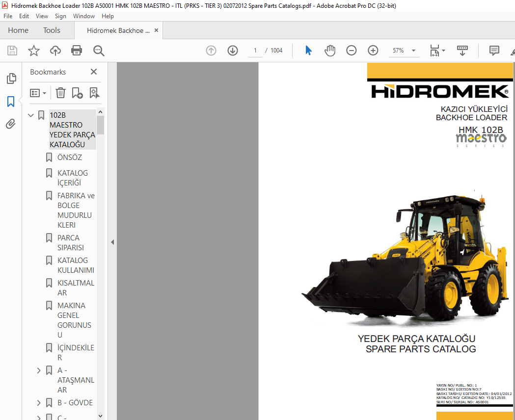Open zoom level 57% dropdown
This screenshot has width=515, height=420.
[x=413, y=51]
